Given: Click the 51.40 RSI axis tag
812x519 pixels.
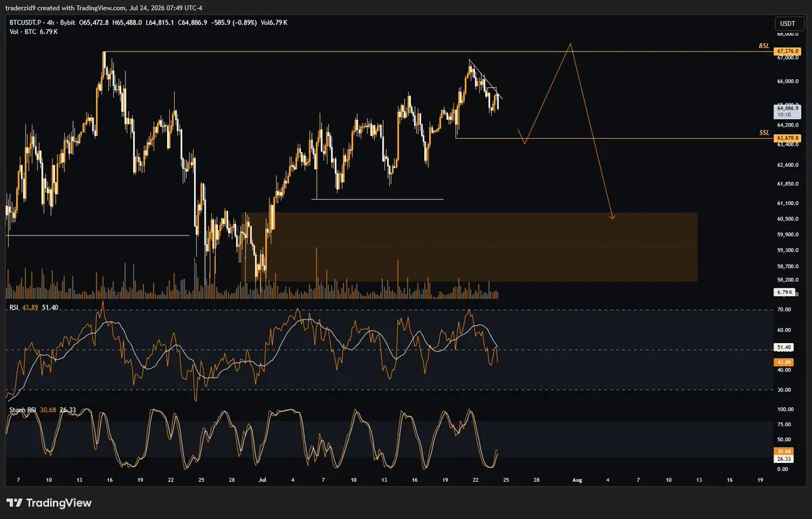Looking at the screenshot, I should (x=784, y=347).
